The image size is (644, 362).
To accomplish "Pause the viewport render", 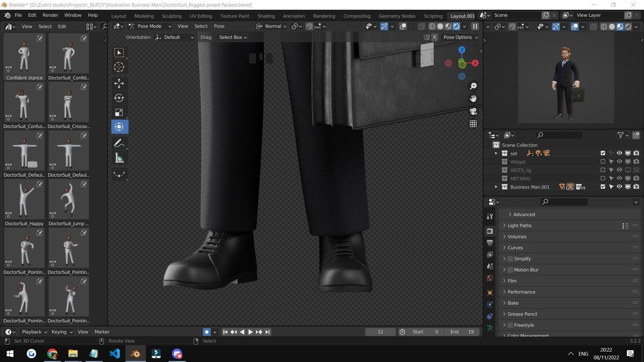I will click(x=475, y=26).
